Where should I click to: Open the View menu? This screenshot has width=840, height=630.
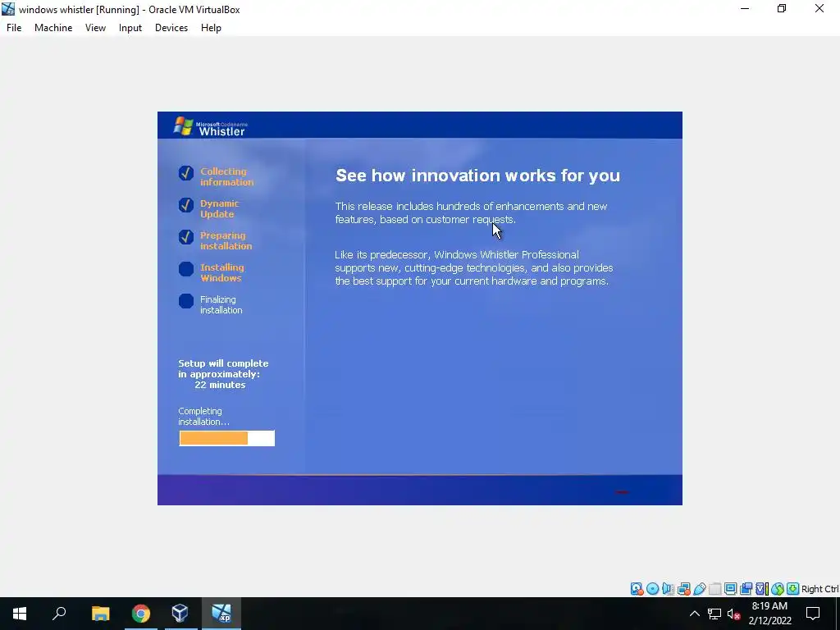point(95,28)
